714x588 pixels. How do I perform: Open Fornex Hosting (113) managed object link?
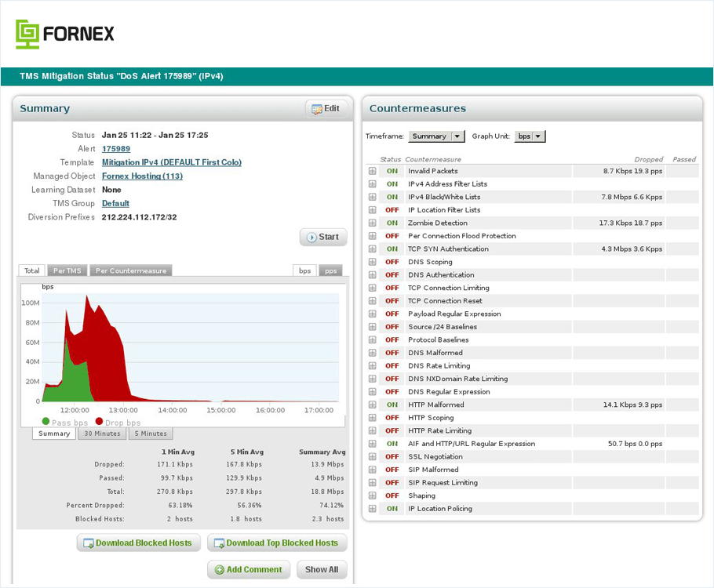tap(142, 176)
